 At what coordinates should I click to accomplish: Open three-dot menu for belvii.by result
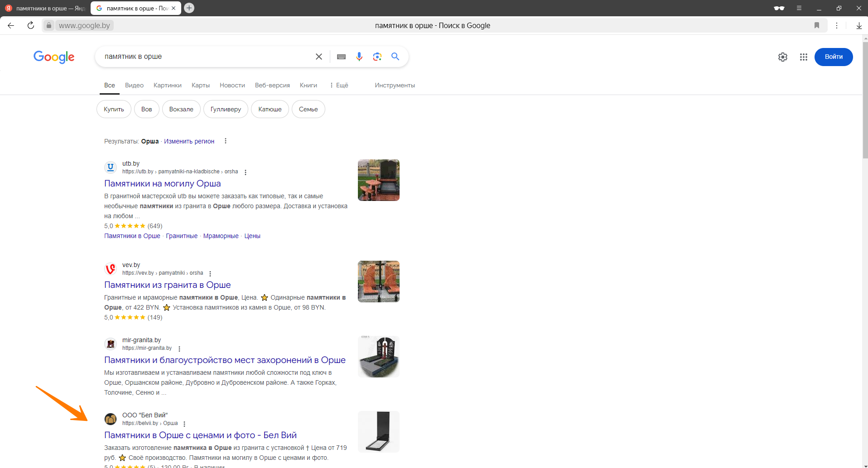[184, 424]
